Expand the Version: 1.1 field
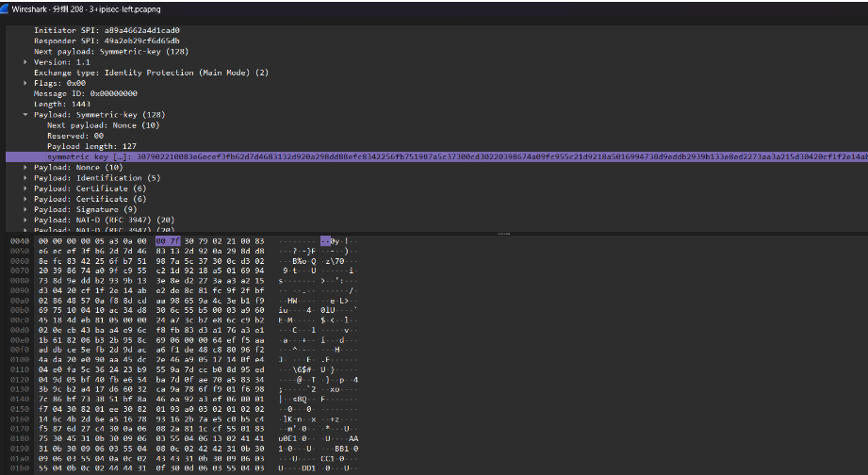The image size is (868, 475). 25,62
